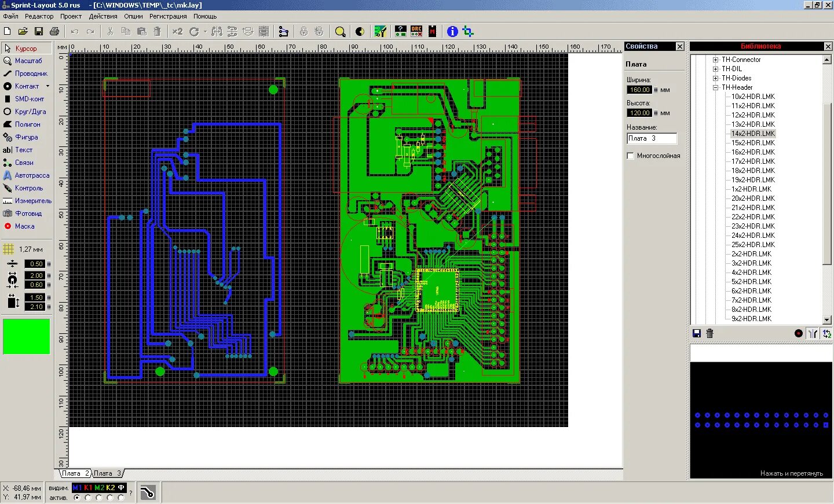Switch to the Плата 2 tab
This screenshot has width=834, height=504.
pos(75,473)
